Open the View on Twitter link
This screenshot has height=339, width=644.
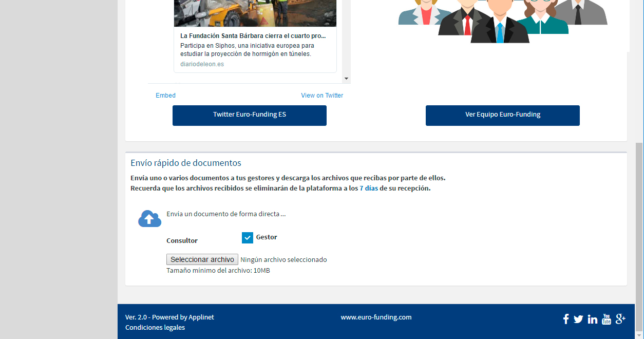[322, 96]
